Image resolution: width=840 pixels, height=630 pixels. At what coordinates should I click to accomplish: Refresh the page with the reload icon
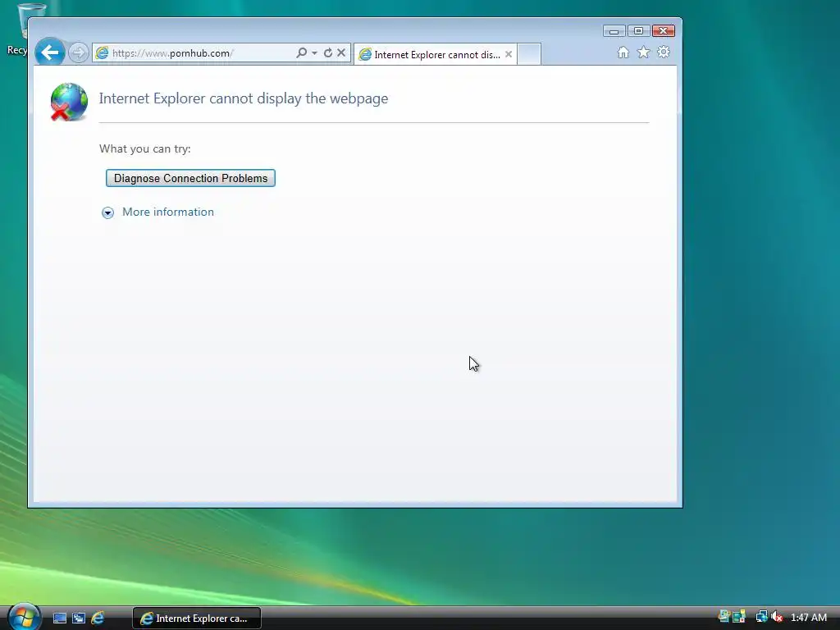coord(328,52)
